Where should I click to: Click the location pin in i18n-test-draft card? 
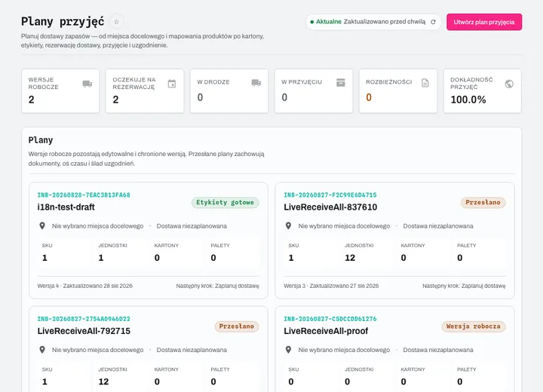coord(42,226)
